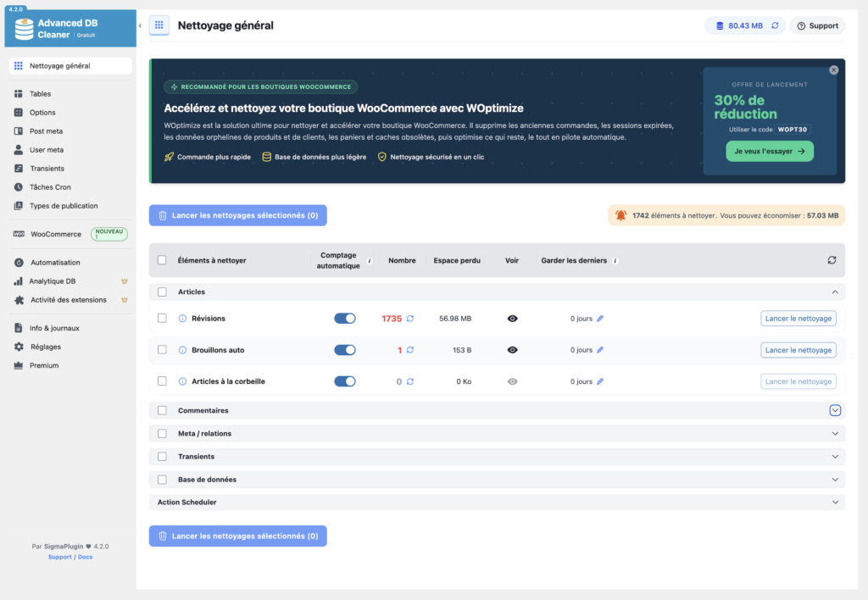
Task: Click the info icon beside Comptage automatique
Action: point(370,261)
